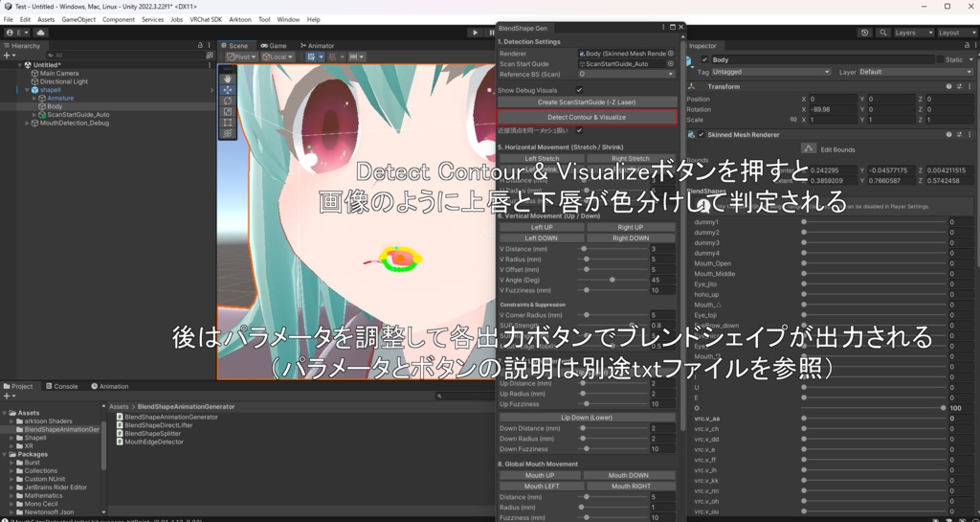This screenshot has width=980, height=522.
Task: Click Lip Down (Lower) button
Action: 587,418
